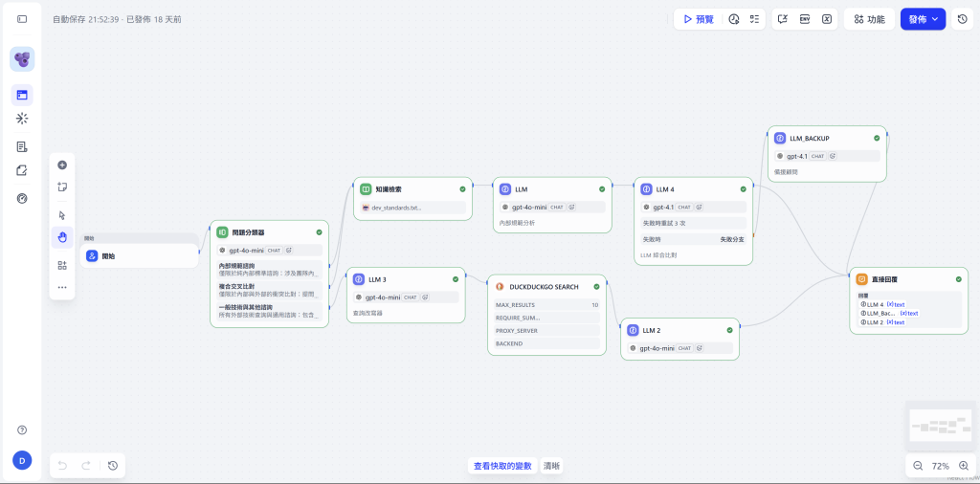Click the 直接回覆 answer node icon

[x=862, y=279]
